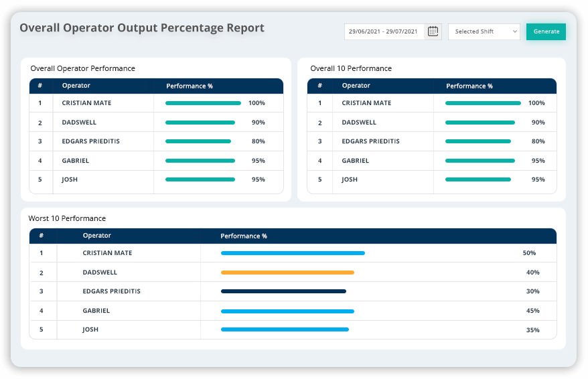This screenshot has width=588, height=379.
Task: Click JOSH's green bar in Overall 10 Performance
Action: 480,179
